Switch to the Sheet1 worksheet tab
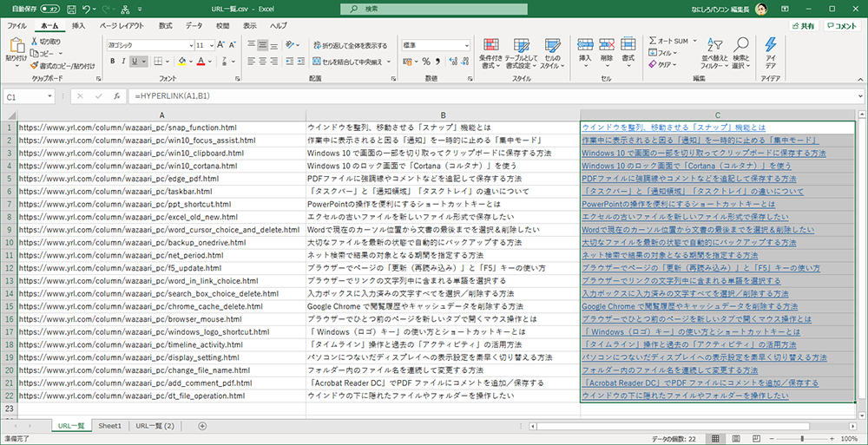Image resolution: width=868 pixels, height=445 pixels. 109,426
